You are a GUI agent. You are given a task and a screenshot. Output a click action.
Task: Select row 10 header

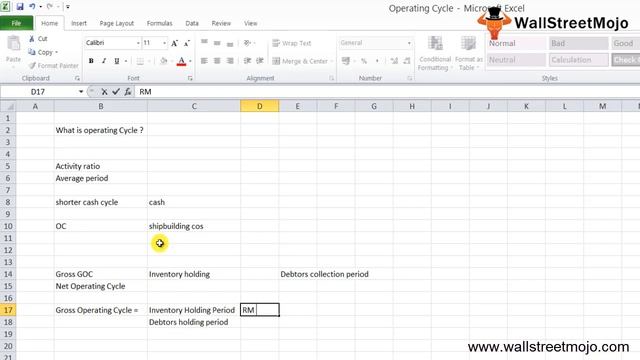pos(8,226)
